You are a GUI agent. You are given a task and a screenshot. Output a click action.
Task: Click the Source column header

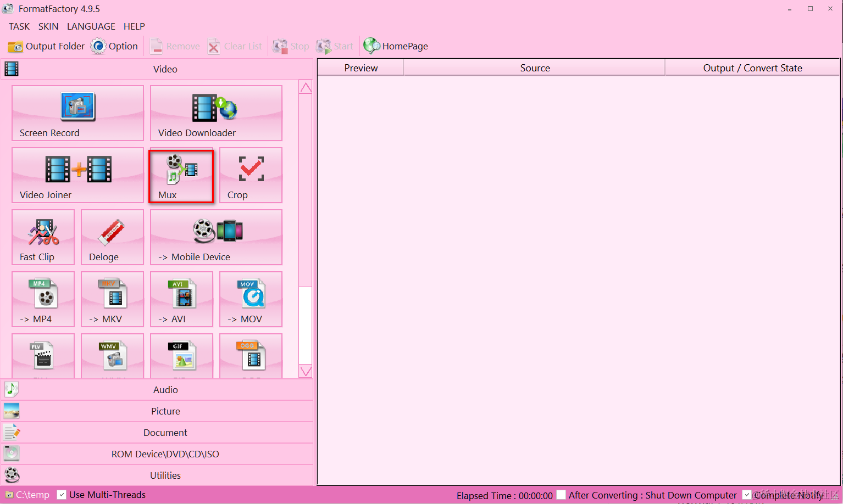535,68
